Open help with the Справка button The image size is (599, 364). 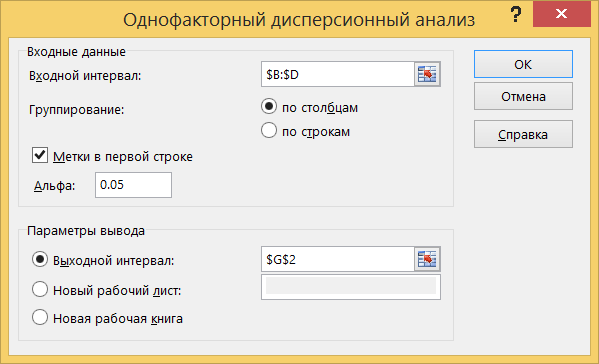(x=523, y=134)
